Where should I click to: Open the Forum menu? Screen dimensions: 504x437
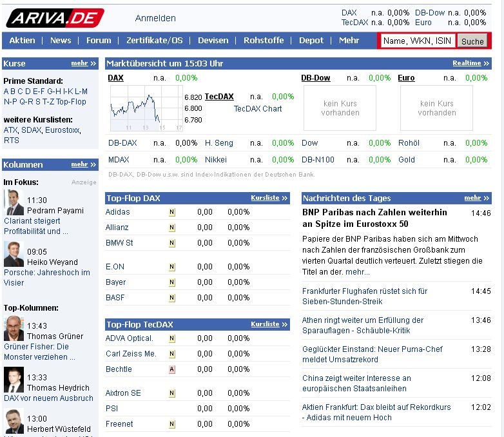99,41
